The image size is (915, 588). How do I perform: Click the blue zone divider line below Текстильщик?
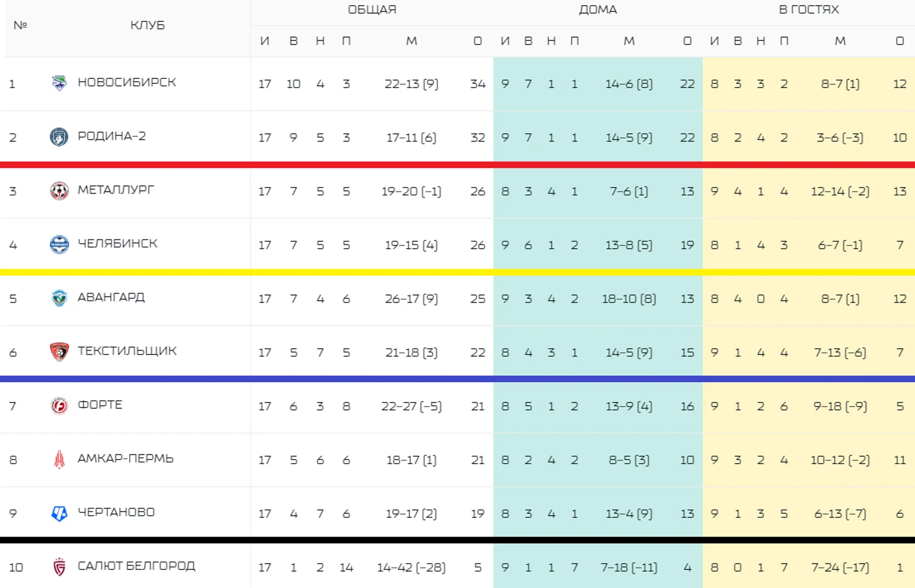[457, 379]
